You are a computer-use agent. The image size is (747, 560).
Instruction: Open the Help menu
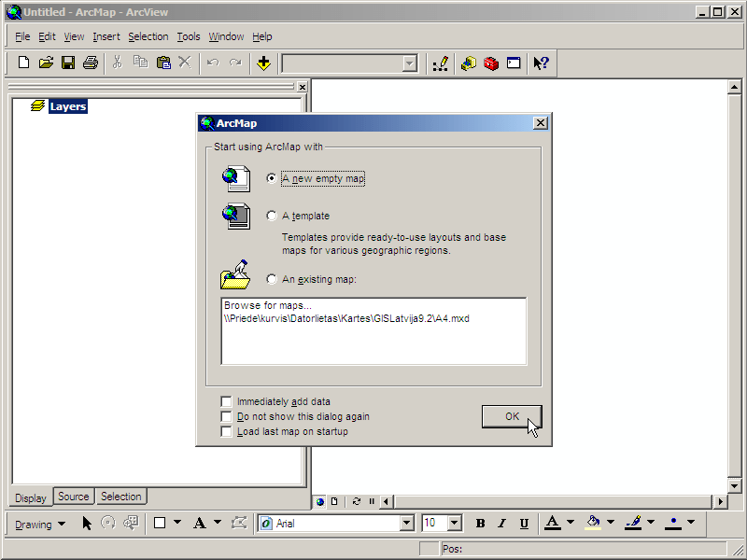click(262, 36)
